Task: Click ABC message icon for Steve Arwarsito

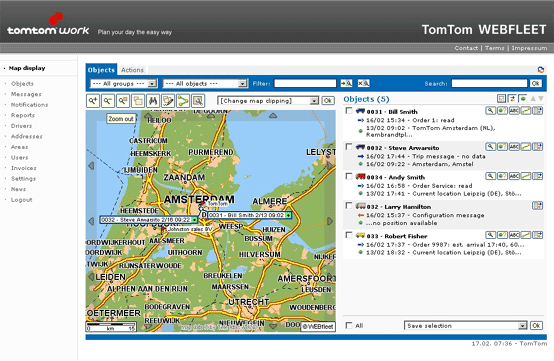Action: [514, 147]
